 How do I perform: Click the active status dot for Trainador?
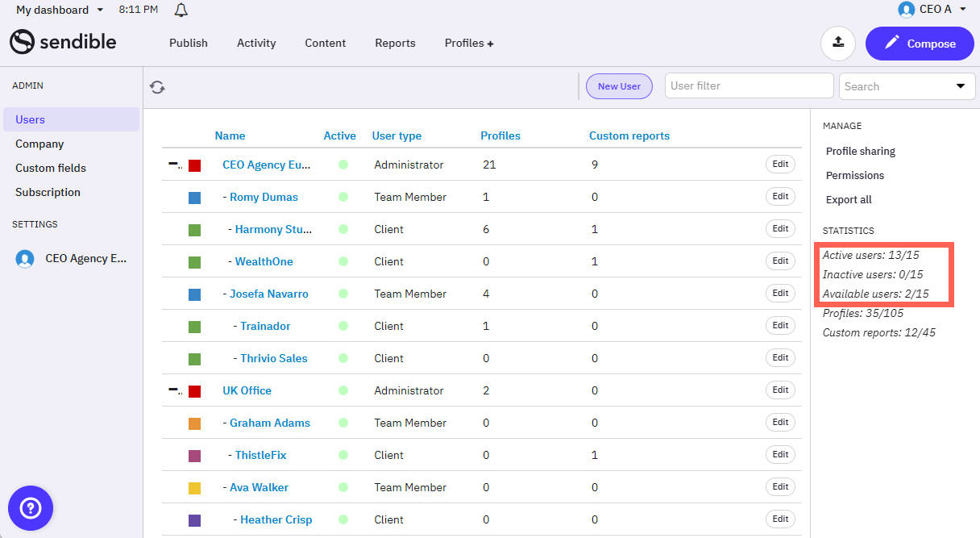343,326
